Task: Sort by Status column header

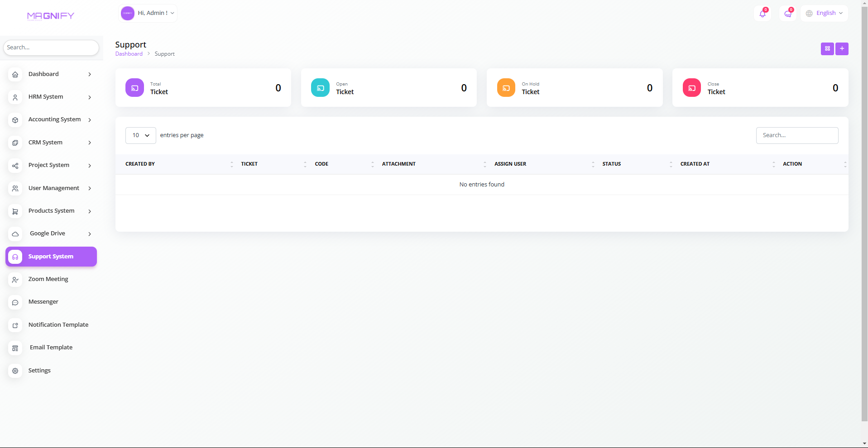Action: (x=637, y=164)
